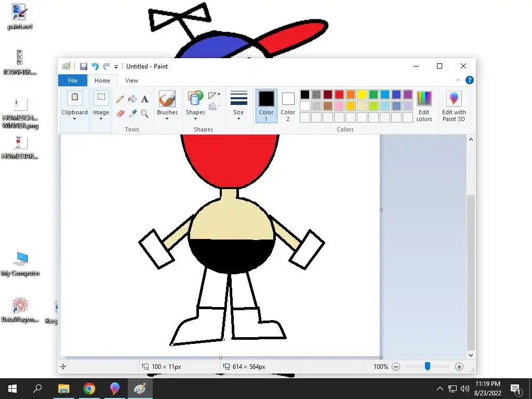Open Edit colors dialog

click(424, 106)
